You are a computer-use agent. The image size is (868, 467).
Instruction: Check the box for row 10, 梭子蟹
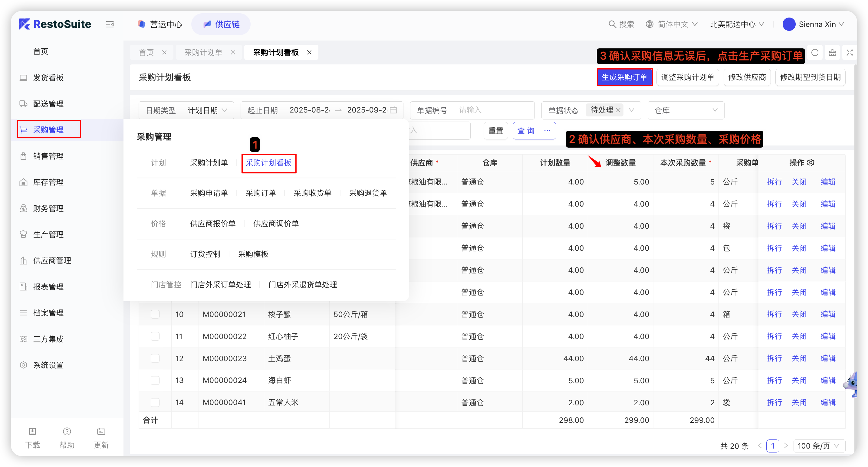click(x=155, y=314)
